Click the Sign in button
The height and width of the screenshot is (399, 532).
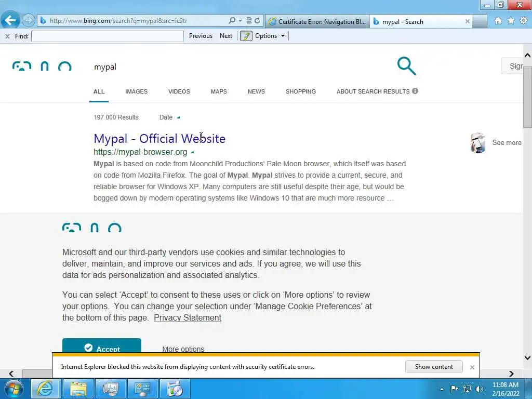513,66
